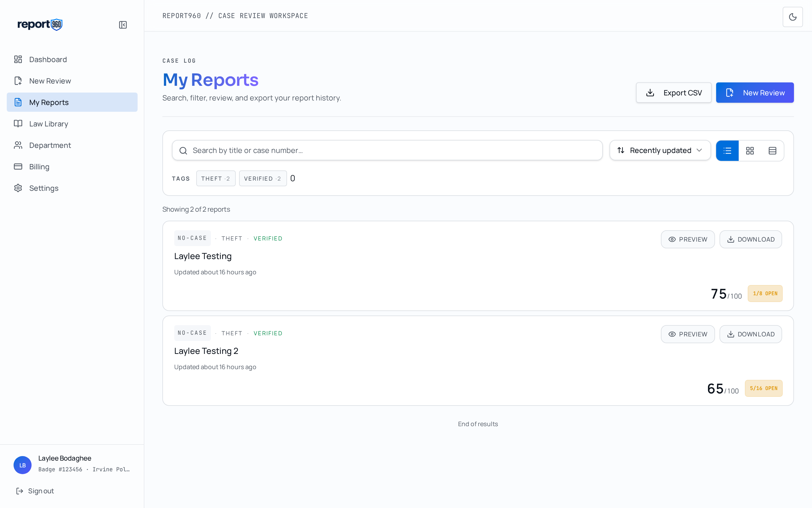
Task: Click the report960 logo
Action: pos(40,25)
